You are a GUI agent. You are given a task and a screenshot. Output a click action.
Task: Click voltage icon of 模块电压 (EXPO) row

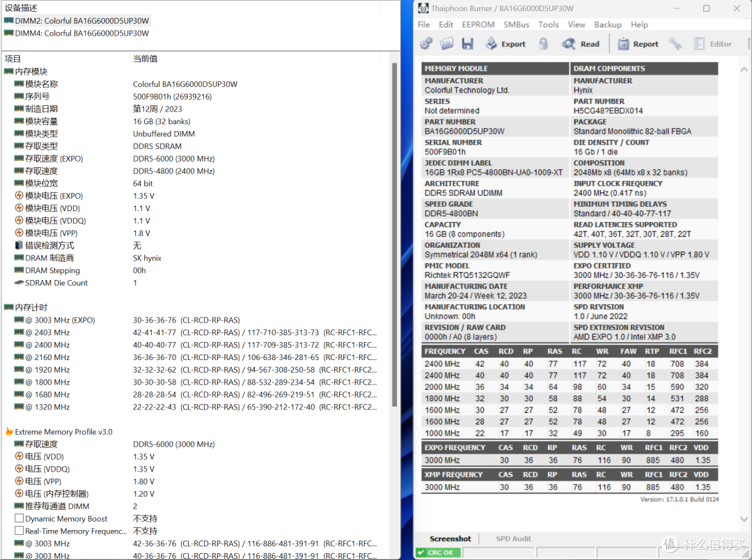pos(19,195)
